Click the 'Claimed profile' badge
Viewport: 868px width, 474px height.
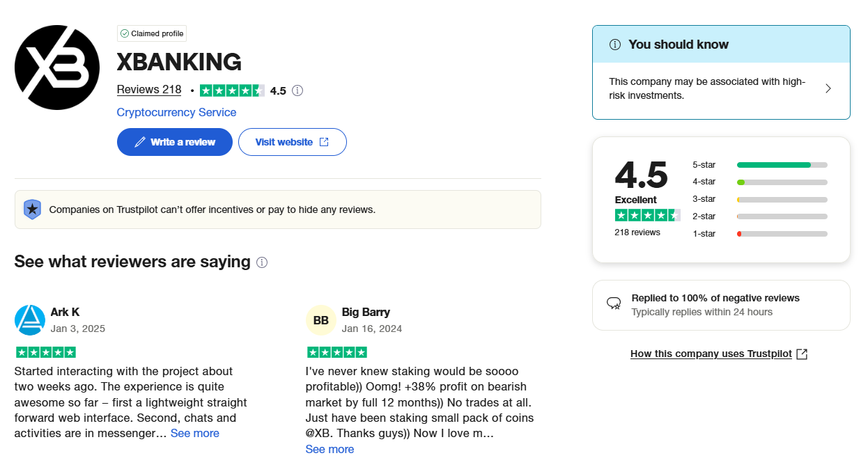click(x=152, y=33)
